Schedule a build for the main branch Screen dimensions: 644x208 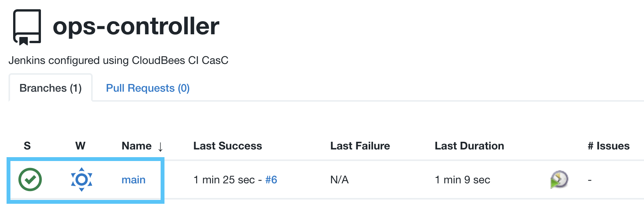pos(559,179)
